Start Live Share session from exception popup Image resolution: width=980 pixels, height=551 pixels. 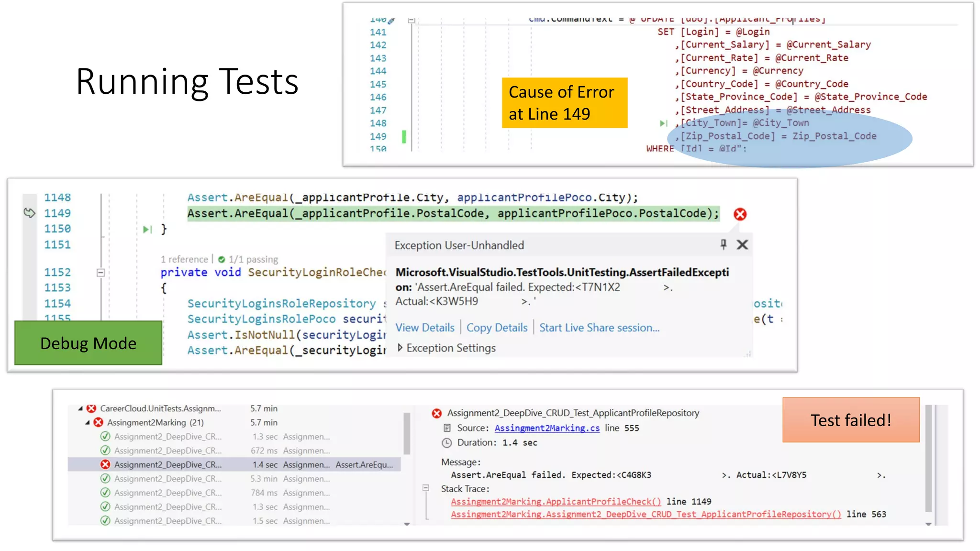599,328
